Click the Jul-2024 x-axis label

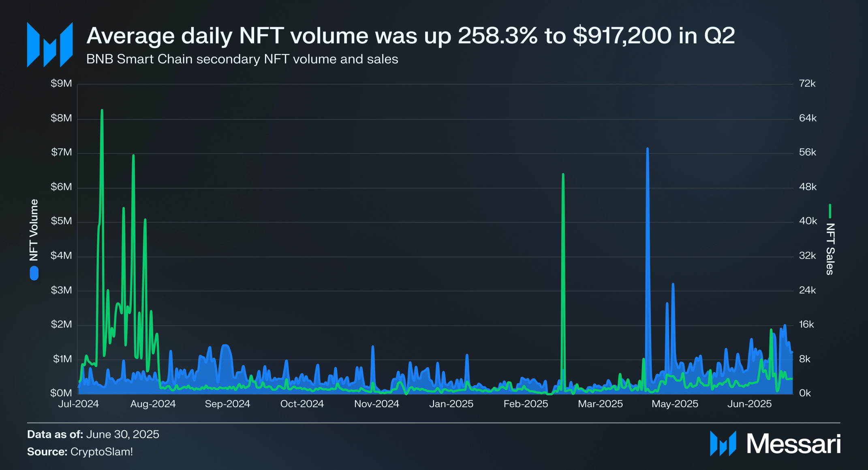click(x=78, y=404)
